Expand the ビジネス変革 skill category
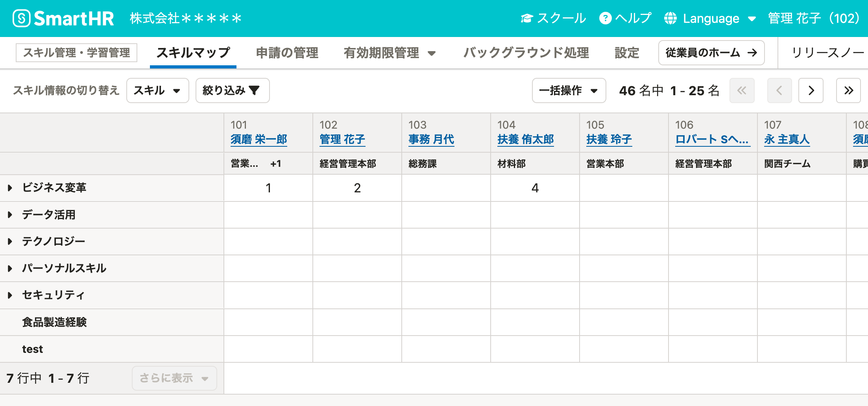This screenshot has height=406, width=868. (x=10, y=188)
